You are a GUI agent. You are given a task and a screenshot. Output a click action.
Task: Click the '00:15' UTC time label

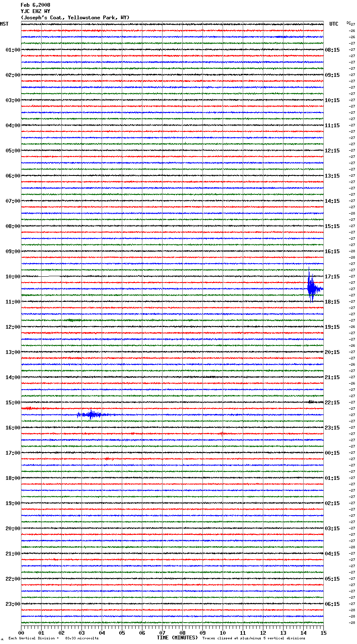point(332,453)
